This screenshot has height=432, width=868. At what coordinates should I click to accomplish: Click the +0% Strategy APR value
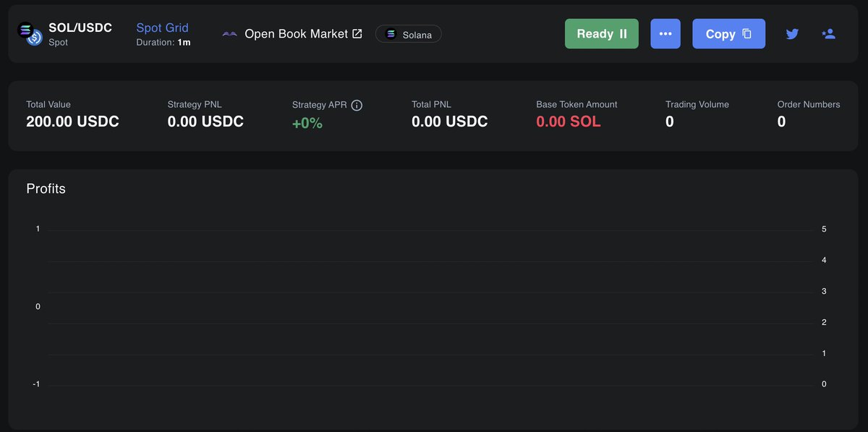coord(307,123)
